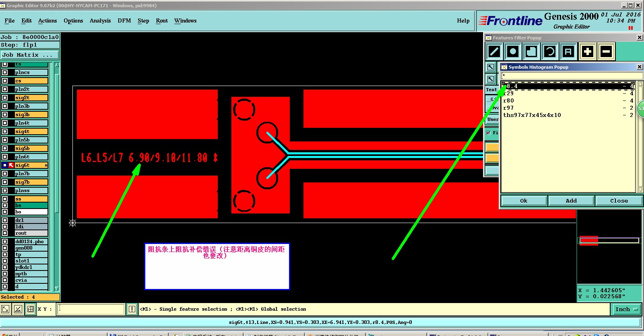Select the dd0124.pho layer name
644x336 pixels.
(x=31, y=242)
